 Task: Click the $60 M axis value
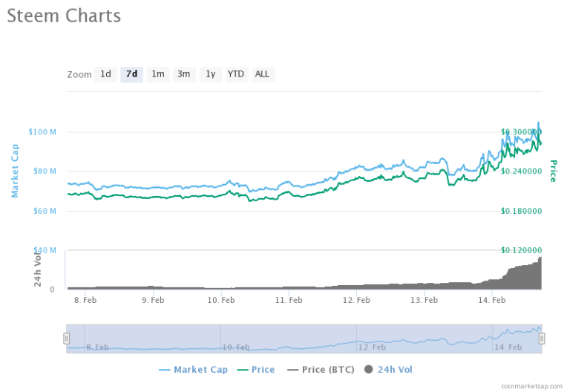[x=45, y=211]
